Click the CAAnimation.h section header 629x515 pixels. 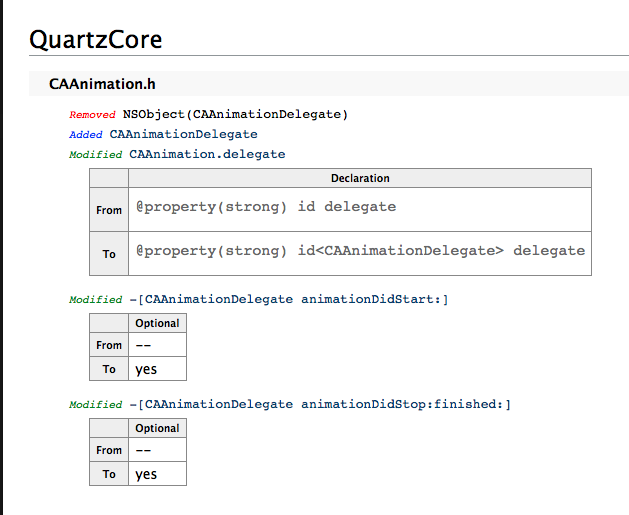102,84
